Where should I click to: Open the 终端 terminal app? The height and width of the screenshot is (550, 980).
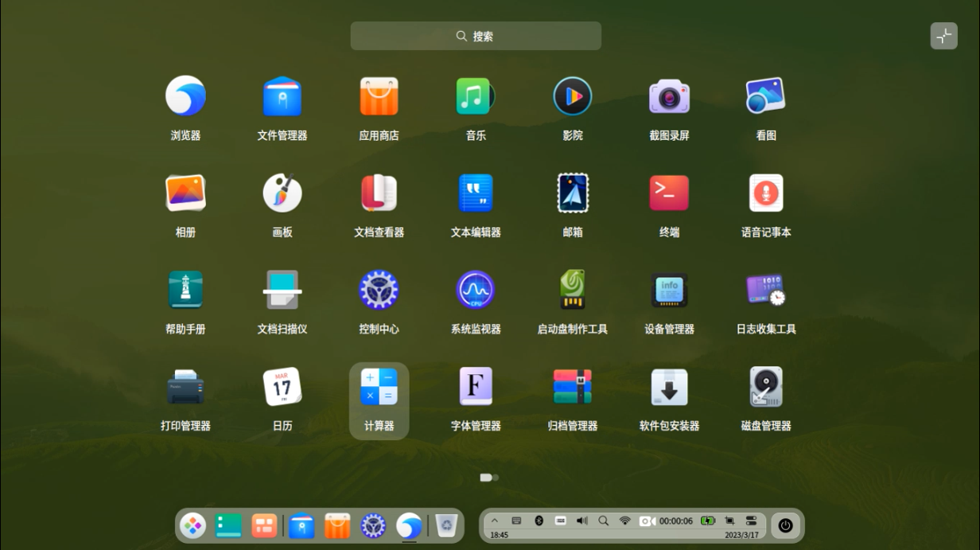(669, 193)
